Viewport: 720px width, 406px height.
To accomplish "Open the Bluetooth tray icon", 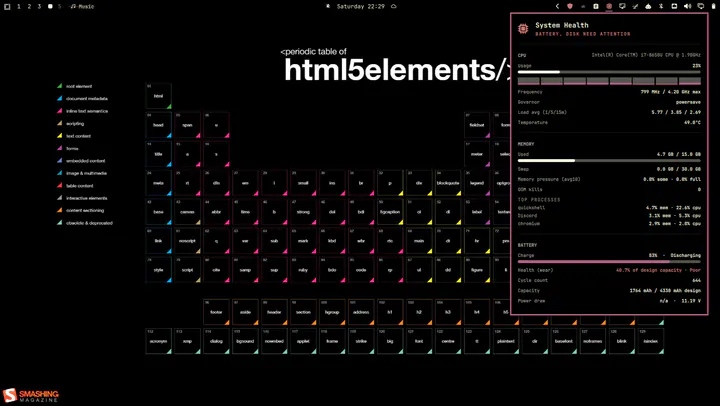I will coord(661,6).
